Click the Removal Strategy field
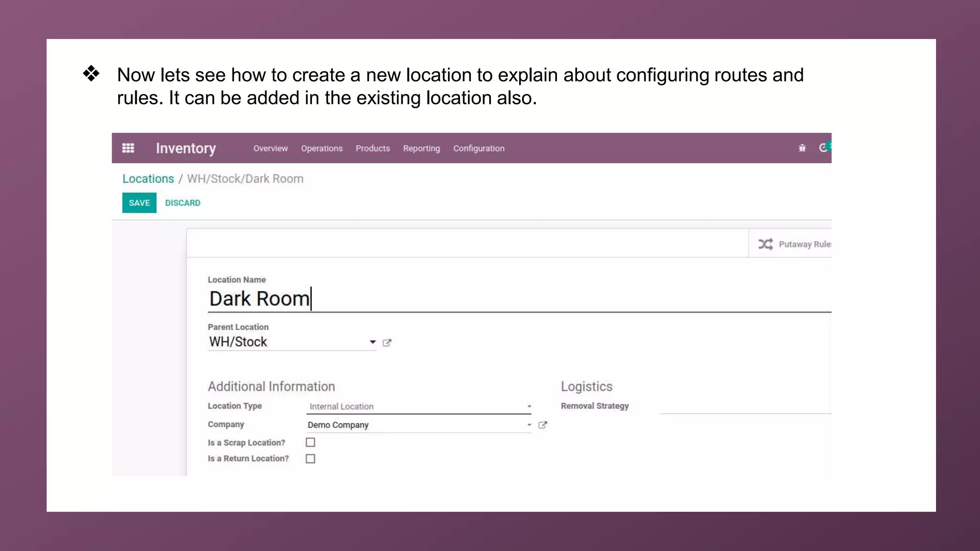Viewport: 980px width, 551px height. (744, 406)
